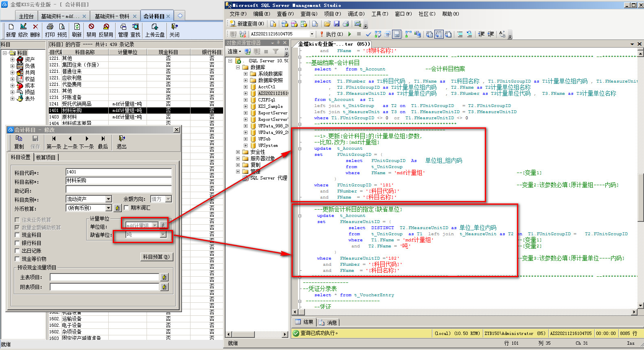Expand the 安全性 tree node
Viewport: 644px width, 350px height.
tap(238, 152)
